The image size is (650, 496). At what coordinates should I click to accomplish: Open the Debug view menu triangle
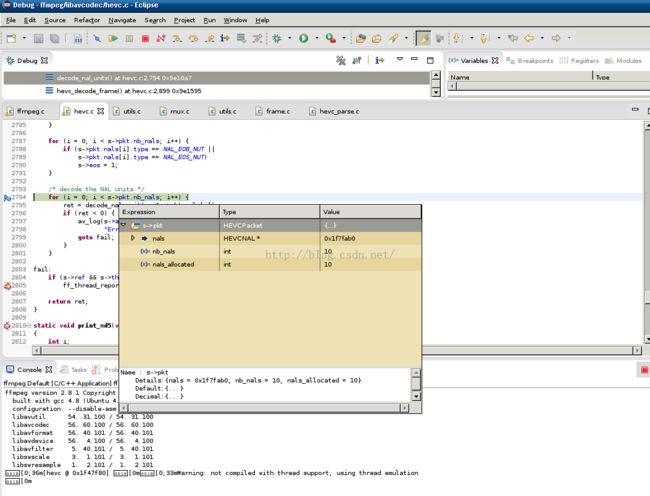(400, 60)
